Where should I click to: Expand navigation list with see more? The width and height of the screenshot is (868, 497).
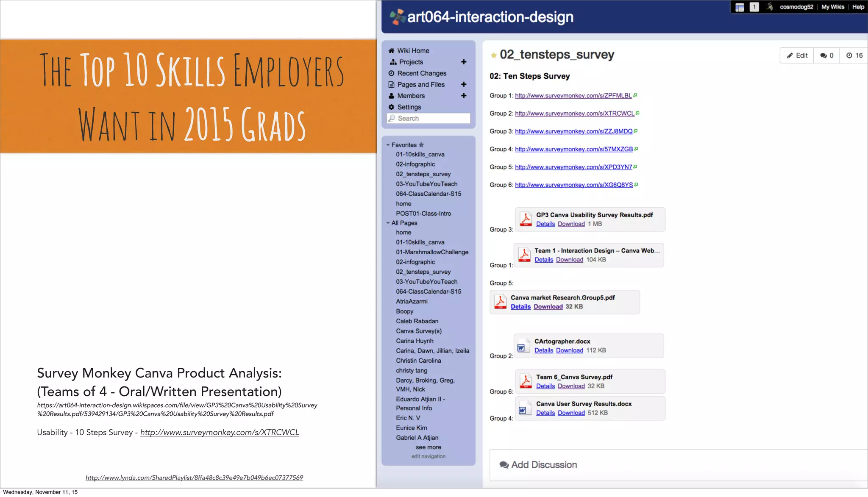click(x=428, y=447)
